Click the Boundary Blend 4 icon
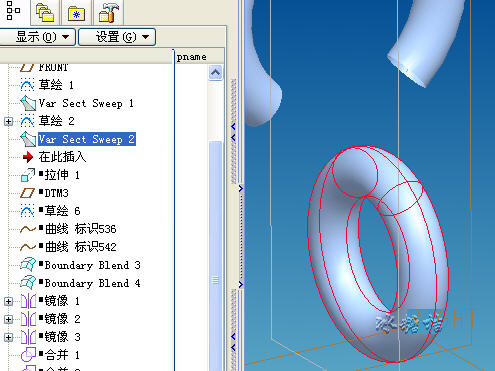495x371 pixels. (x=28, y=283)
